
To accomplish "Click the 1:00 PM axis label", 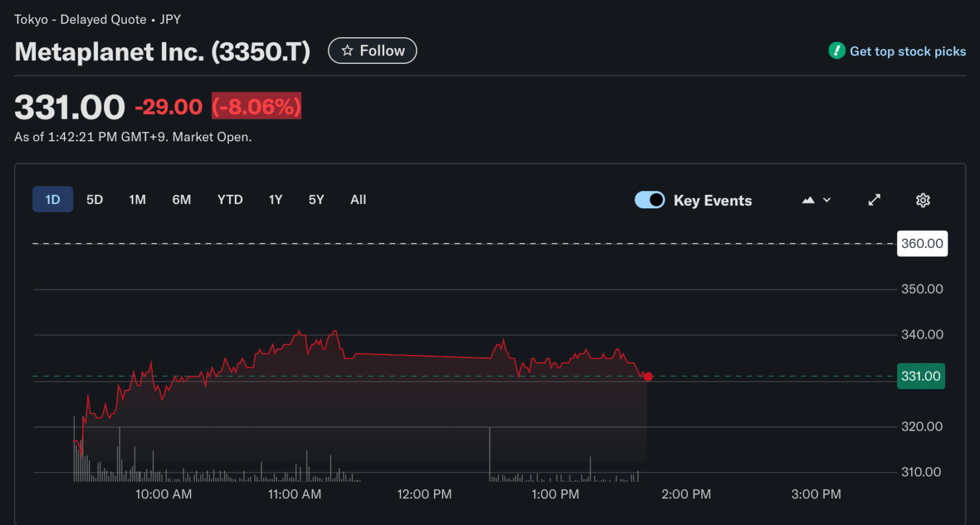I will pyautogui.click(x=555, y=494).
